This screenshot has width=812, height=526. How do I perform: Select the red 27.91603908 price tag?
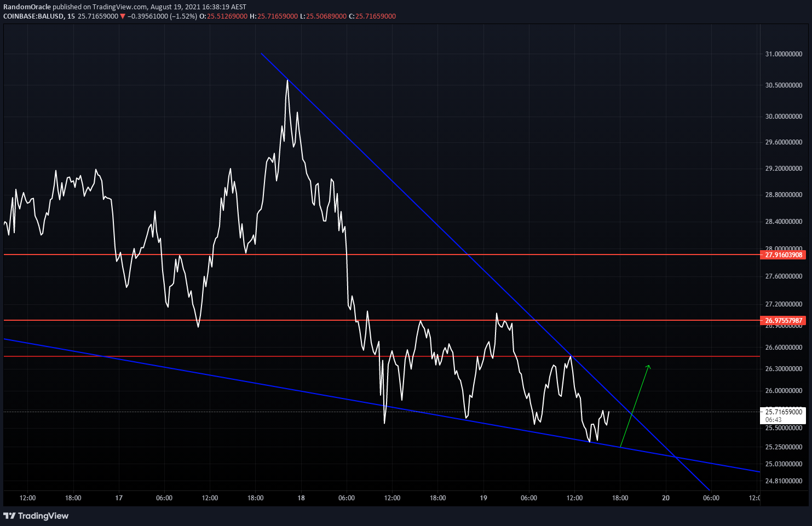(x=783, y=255)
